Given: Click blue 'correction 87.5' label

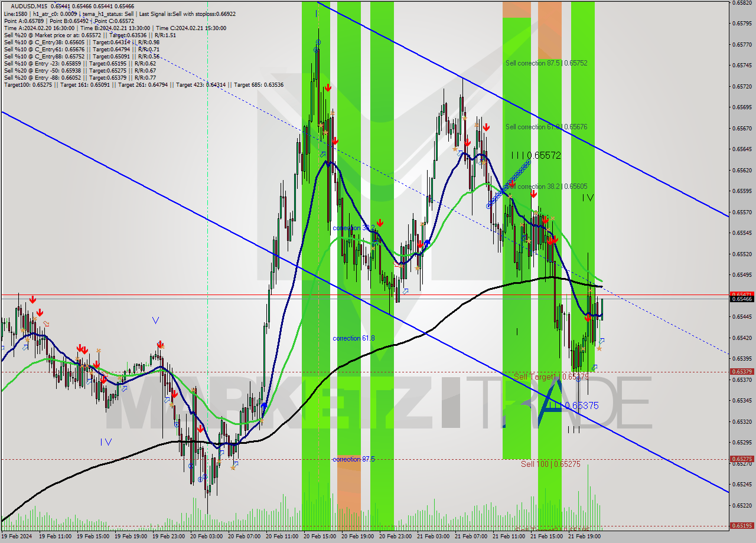Looking at the screenshot, I should (x=354, y=459).
